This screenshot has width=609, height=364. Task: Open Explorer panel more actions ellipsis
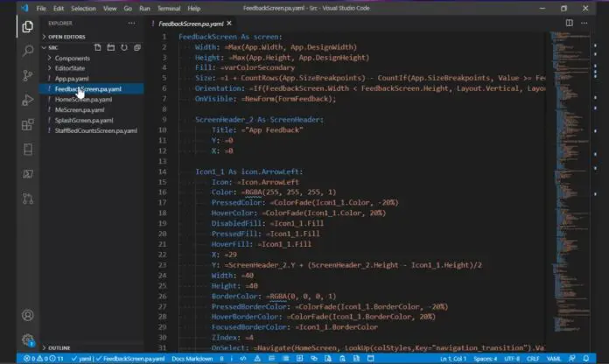coord(131,24)
